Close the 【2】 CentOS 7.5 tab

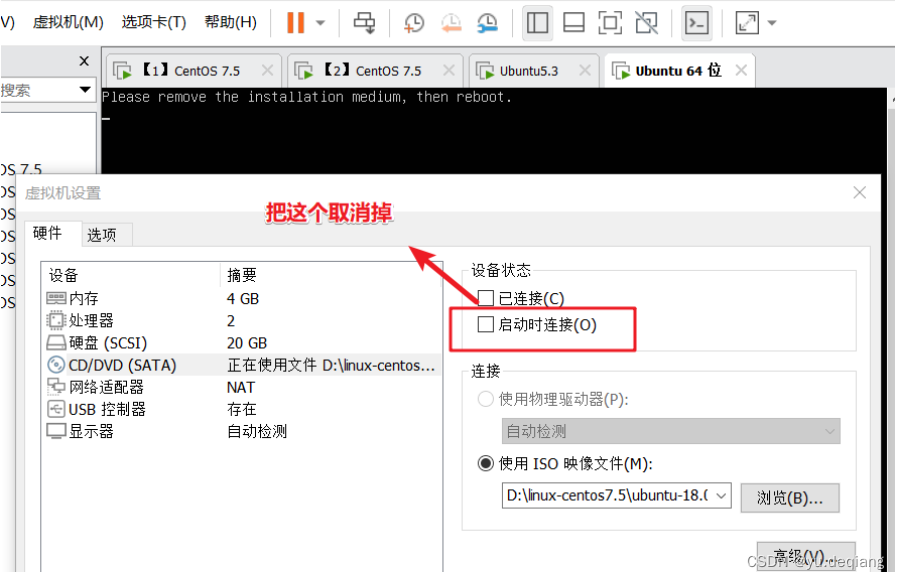(449, 71)
